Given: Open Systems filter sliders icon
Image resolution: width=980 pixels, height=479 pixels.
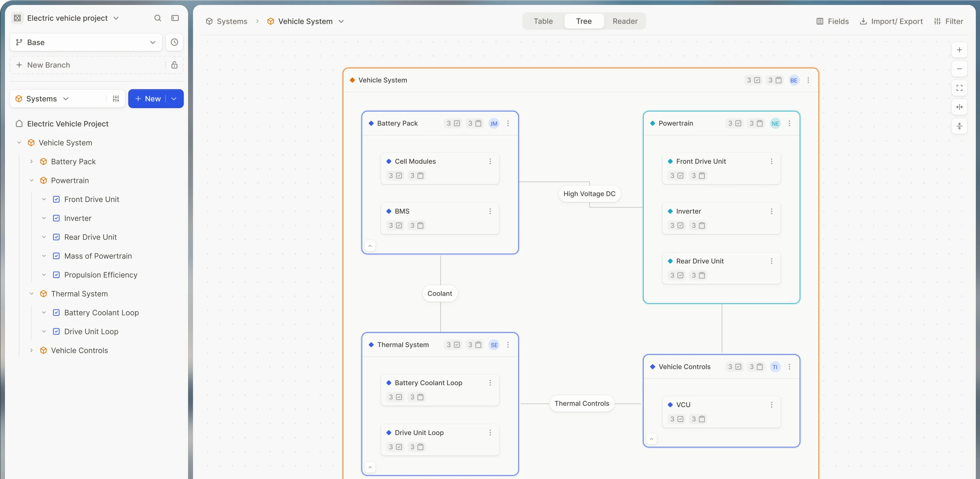Looking at the screenshot, I should tap(116, 98).
